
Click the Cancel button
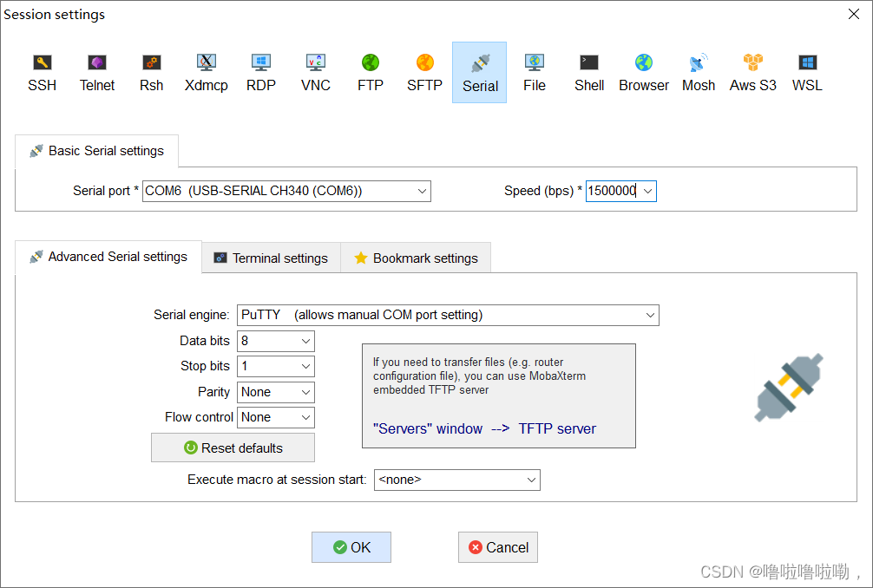point(498,547)
